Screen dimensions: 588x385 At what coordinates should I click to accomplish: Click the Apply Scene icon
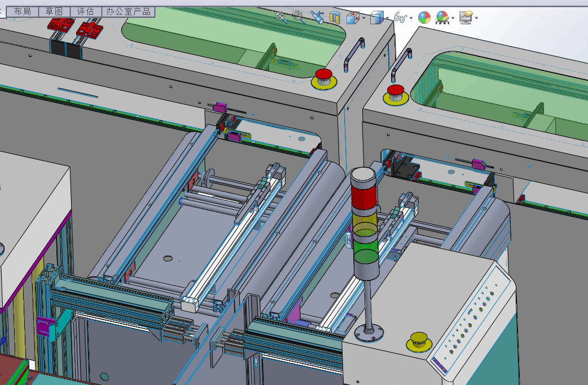442,17
